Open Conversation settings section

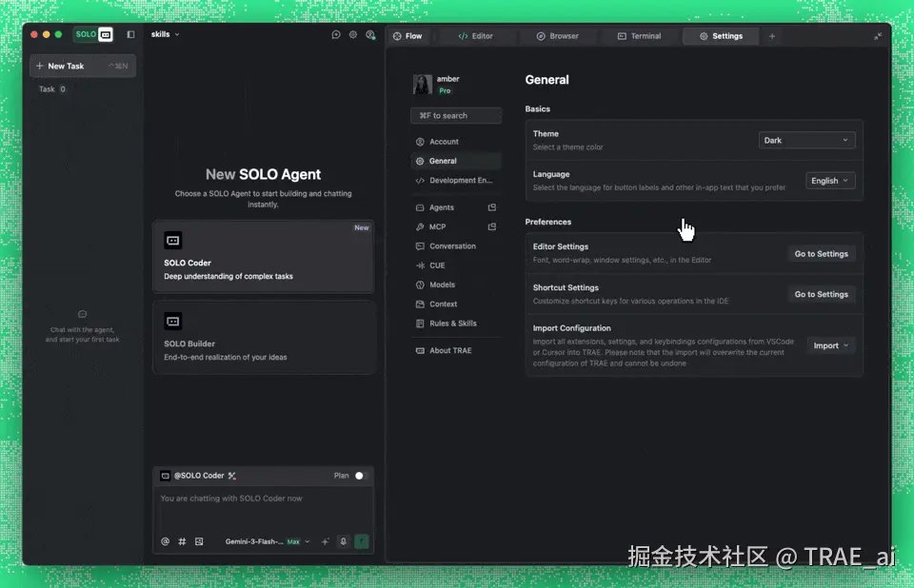(456, 245)
